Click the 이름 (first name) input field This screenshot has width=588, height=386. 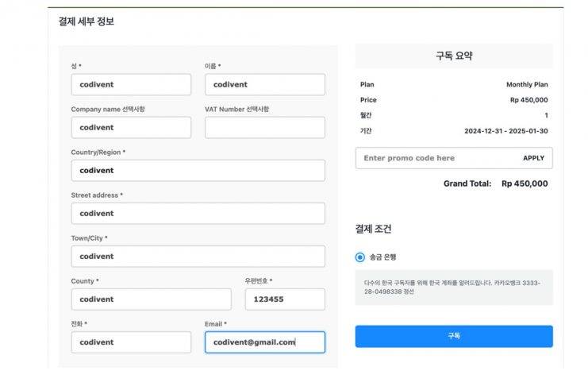[x=264, y=85]
